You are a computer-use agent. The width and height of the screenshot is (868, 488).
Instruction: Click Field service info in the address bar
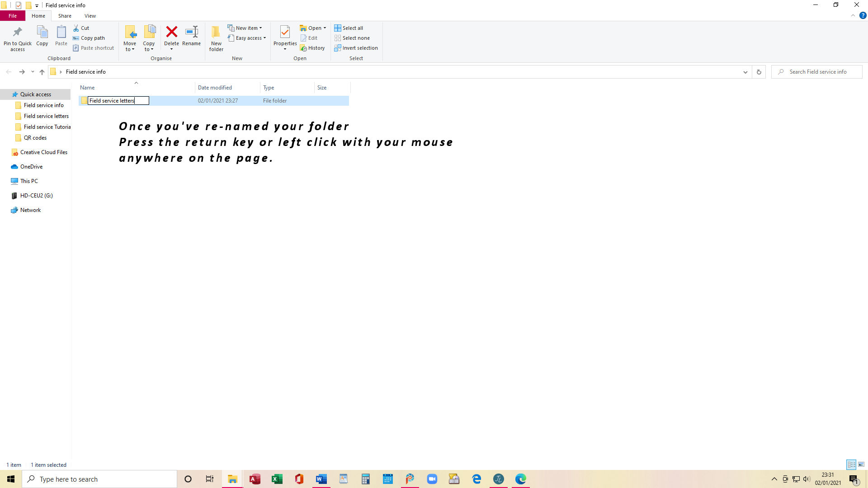(86, 72)
